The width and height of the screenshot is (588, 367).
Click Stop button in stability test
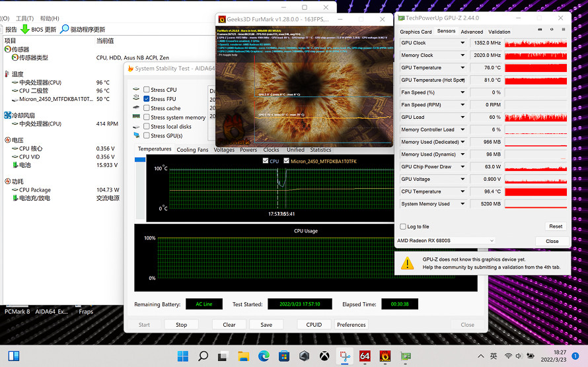point(181,325)
